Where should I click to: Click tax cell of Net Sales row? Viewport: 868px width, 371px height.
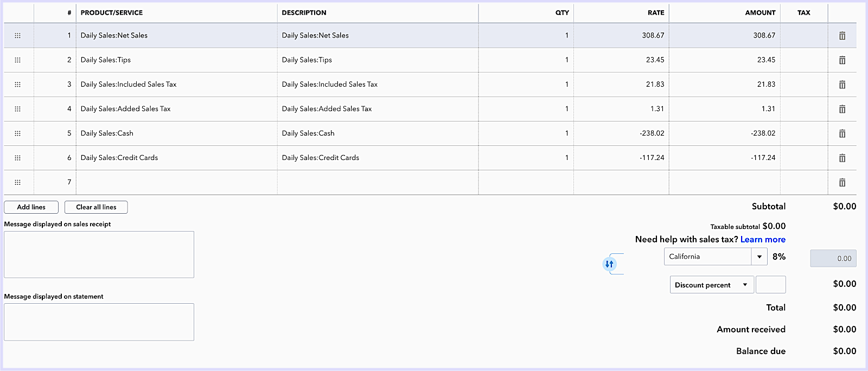tap(804, 35)
